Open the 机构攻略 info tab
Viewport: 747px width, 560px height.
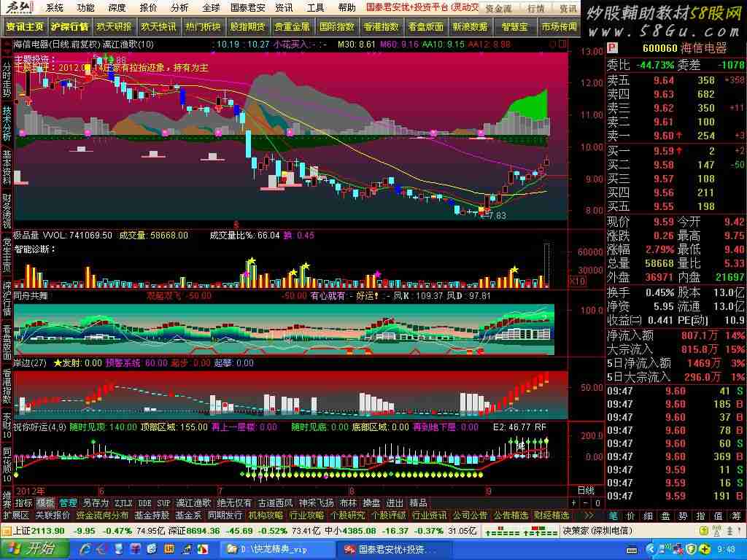pyautogui.click(x=266, y=516)
